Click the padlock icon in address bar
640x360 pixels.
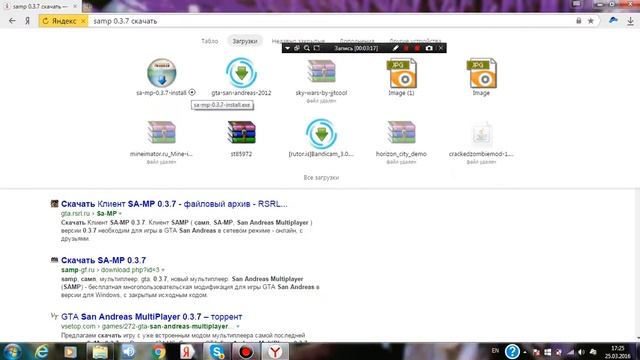(x=579, y=21)
